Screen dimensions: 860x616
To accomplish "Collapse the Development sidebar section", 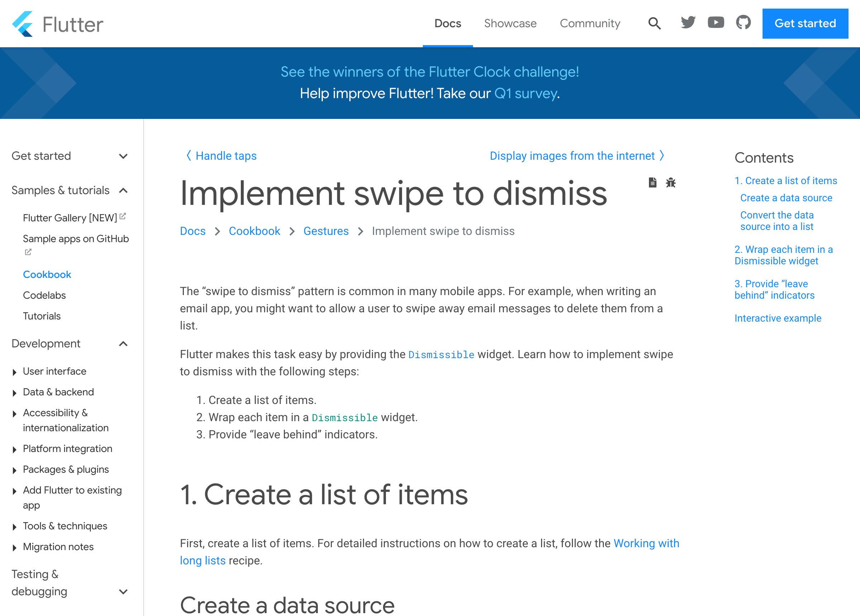I will [123, 344].
